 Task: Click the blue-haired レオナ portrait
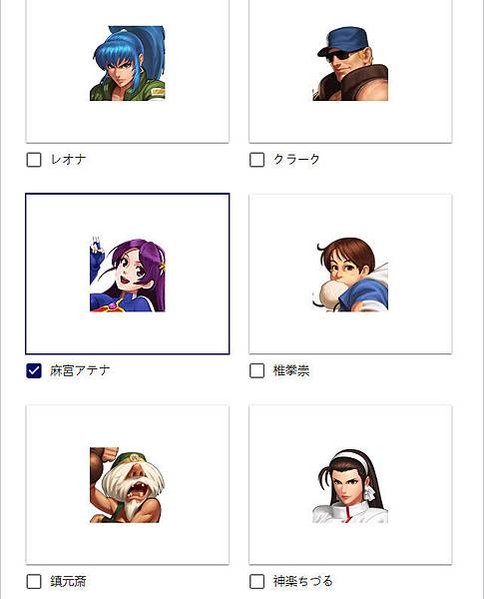coord(128,63)
